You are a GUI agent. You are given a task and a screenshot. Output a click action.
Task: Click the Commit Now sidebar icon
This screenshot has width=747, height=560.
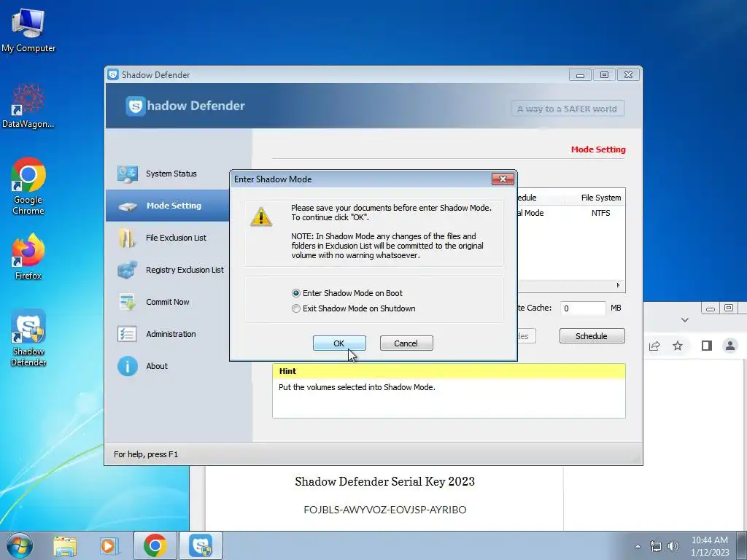point(127,302)
